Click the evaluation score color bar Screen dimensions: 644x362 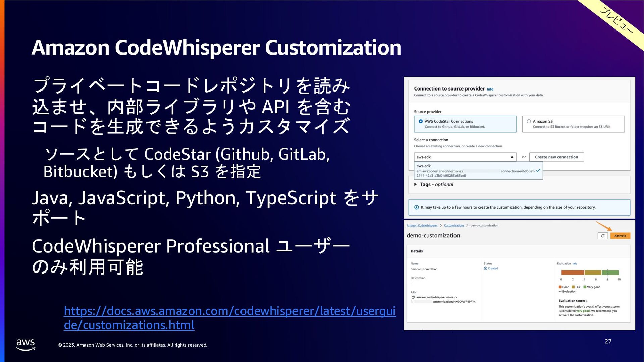(x=590, y=273)
